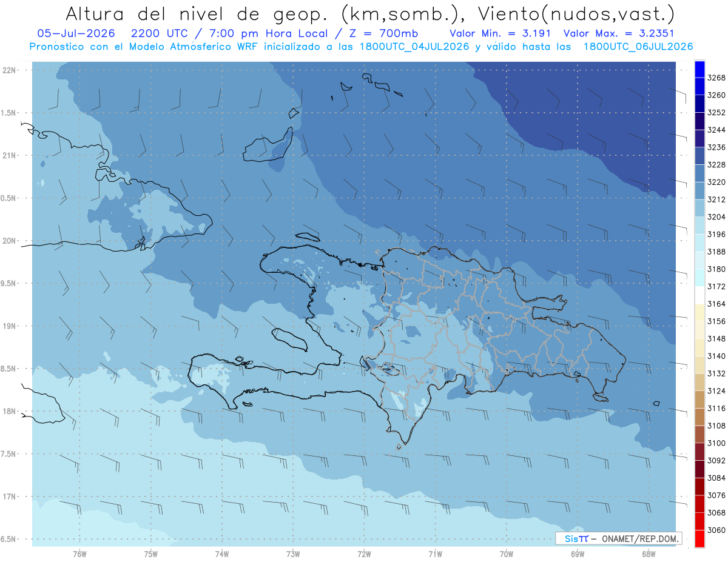
Task: Click the 74W longitude label
Action: pyautogui.click(x=221, y=554)
